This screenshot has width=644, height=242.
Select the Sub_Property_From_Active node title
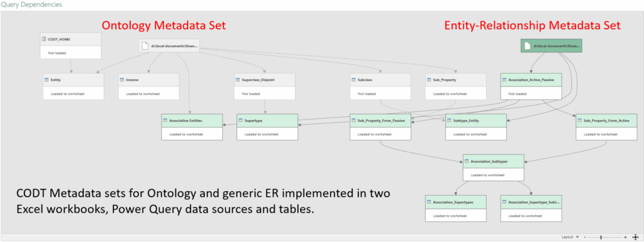607,121
